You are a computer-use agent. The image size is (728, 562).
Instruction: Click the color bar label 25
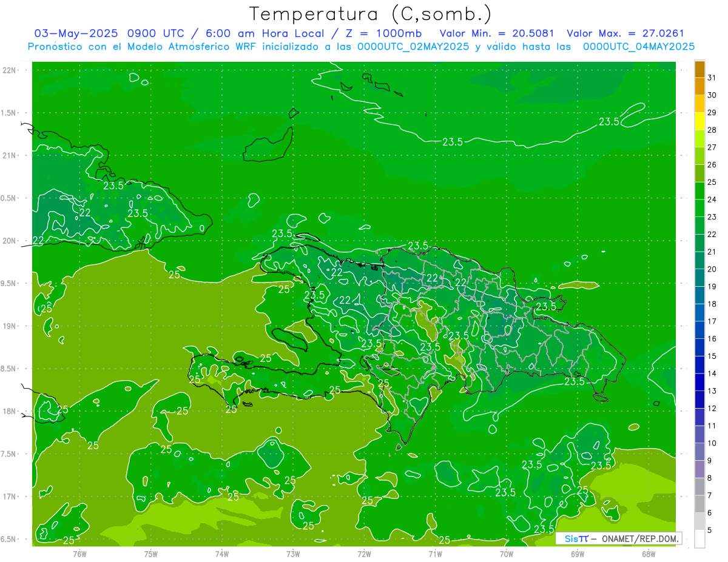click(712, 182)
